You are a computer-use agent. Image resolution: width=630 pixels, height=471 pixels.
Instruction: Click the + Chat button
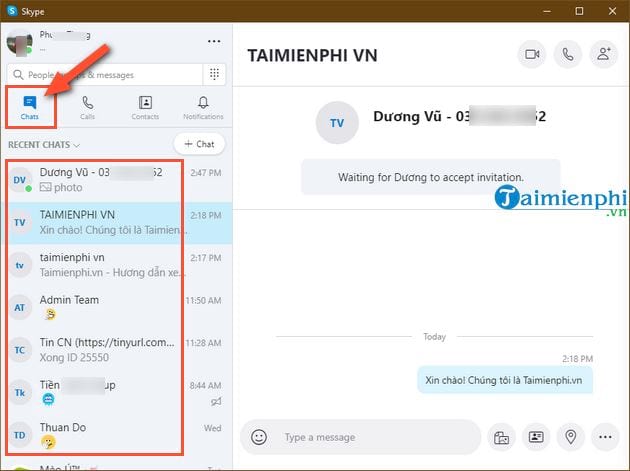199,144
